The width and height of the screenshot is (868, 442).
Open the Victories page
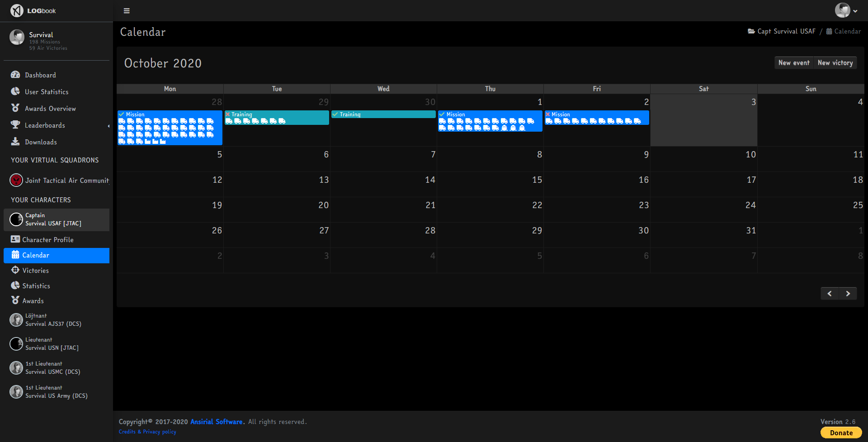coord(56,271)
